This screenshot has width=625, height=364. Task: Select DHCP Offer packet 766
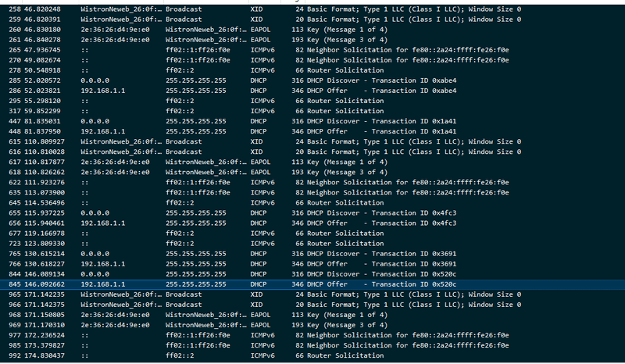tap(312, 264)
